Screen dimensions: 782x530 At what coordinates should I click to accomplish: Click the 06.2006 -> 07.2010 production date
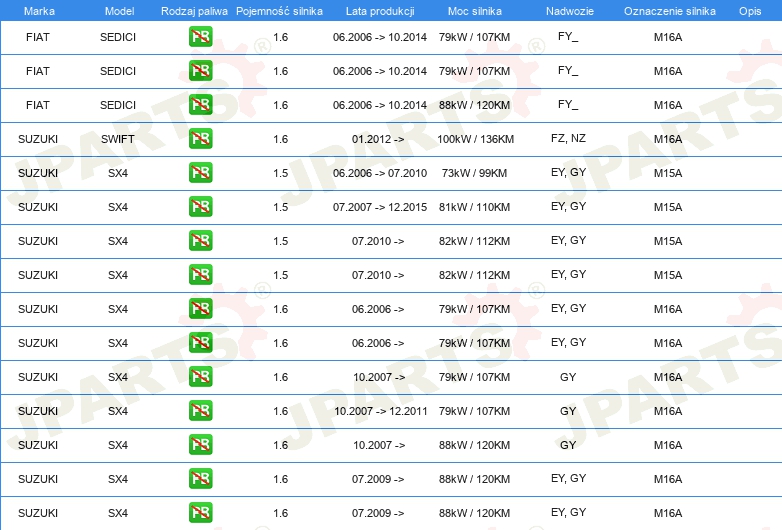(x=379, y=173)
